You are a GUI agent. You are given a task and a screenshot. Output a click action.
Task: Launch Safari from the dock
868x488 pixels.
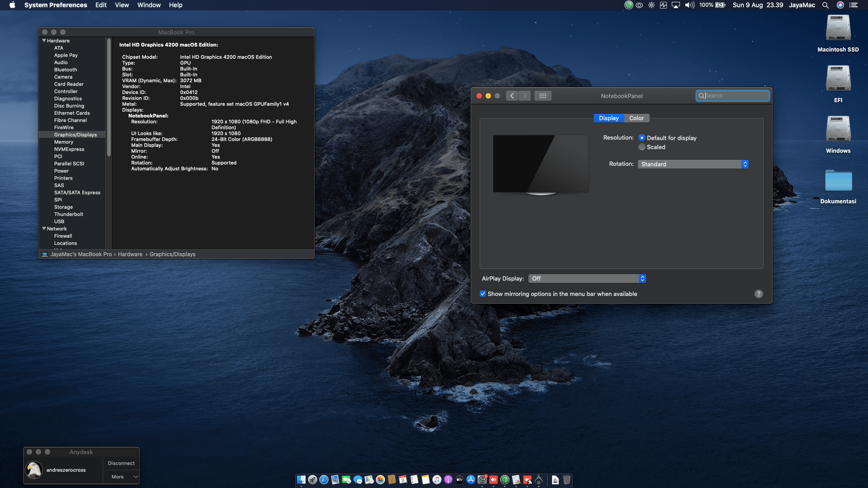324,480
